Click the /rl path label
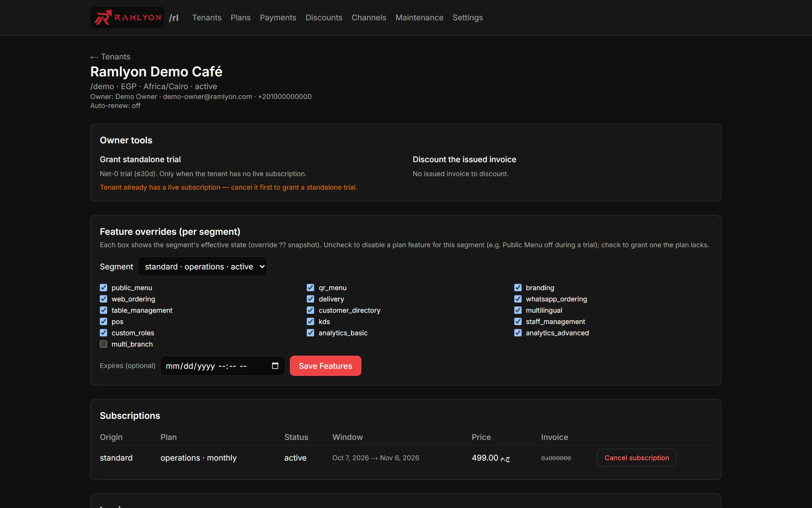 [174, 18]
